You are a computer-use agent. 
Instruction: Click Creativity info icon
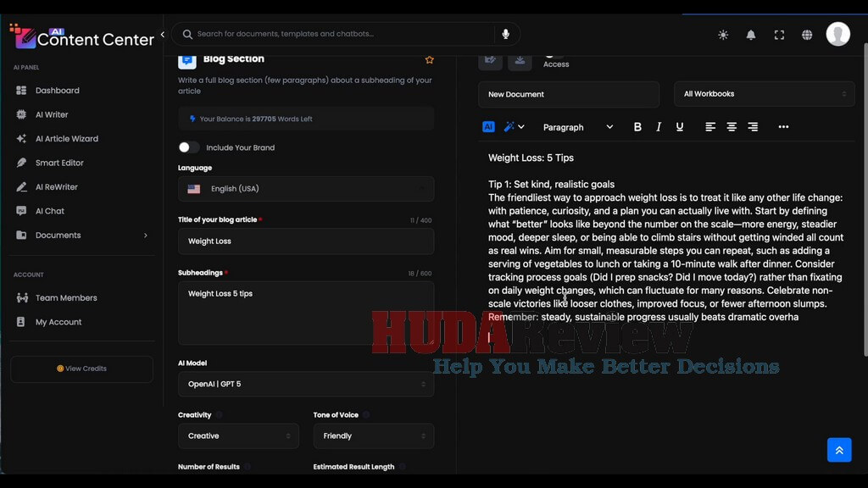[220, 415]
